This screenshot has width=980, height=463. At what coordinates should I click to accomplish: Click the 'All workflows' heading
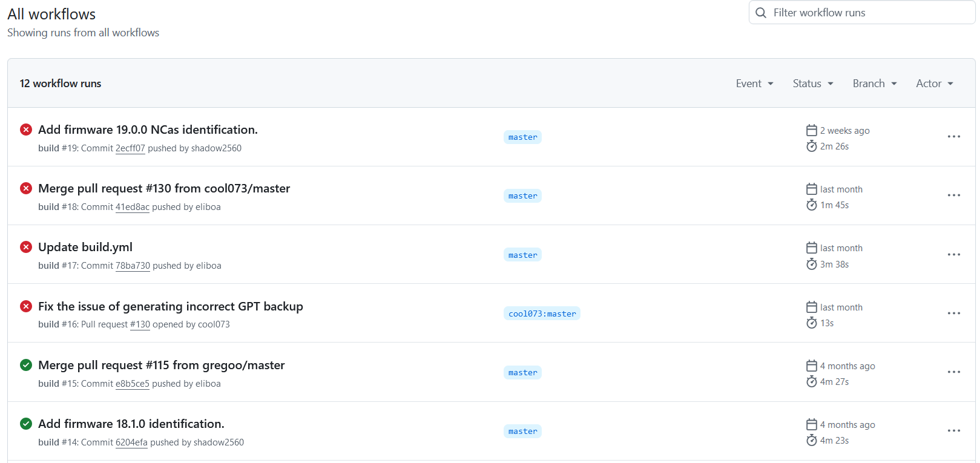[51, 14]
